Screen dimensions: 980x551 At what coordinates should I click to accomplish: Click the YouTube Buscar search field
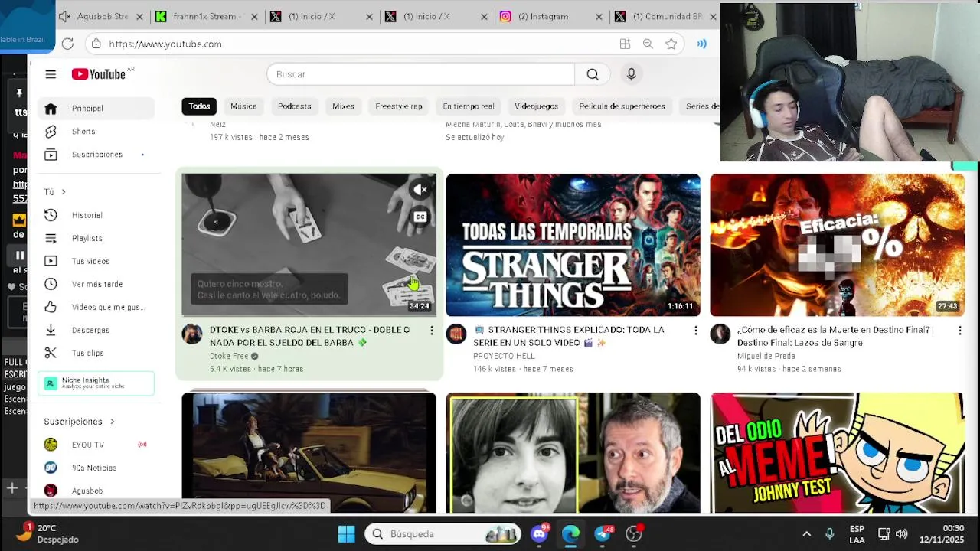click(x=421, y=74)
